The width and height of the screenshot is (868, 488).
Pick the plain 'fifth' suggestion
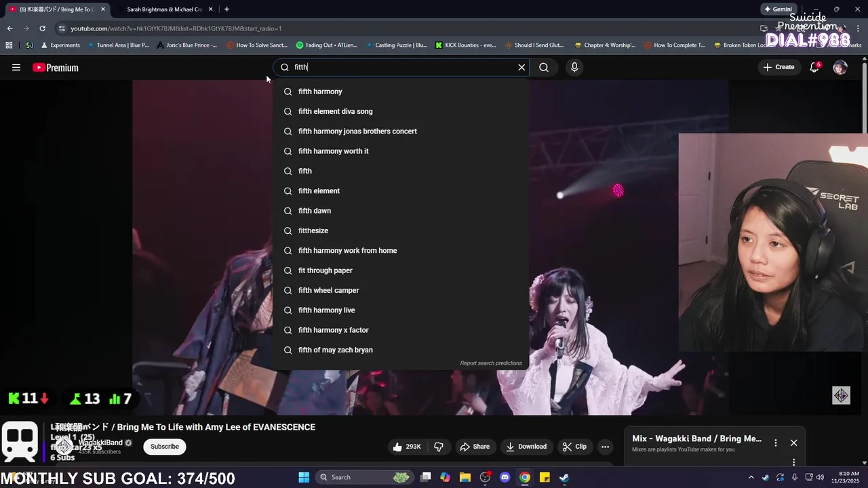tap(401, 171)
